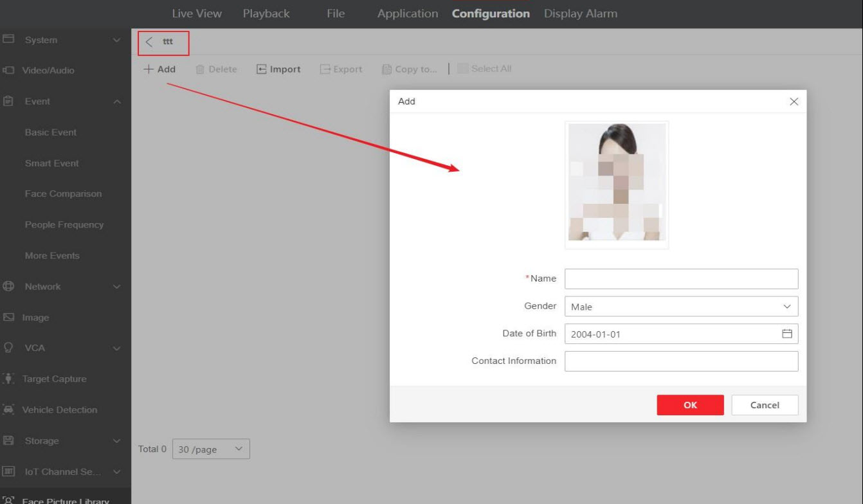The width and height of the screenshot is (863, 504).
Task: Click the Cancel button in dialog
Action: pos(765,405)
